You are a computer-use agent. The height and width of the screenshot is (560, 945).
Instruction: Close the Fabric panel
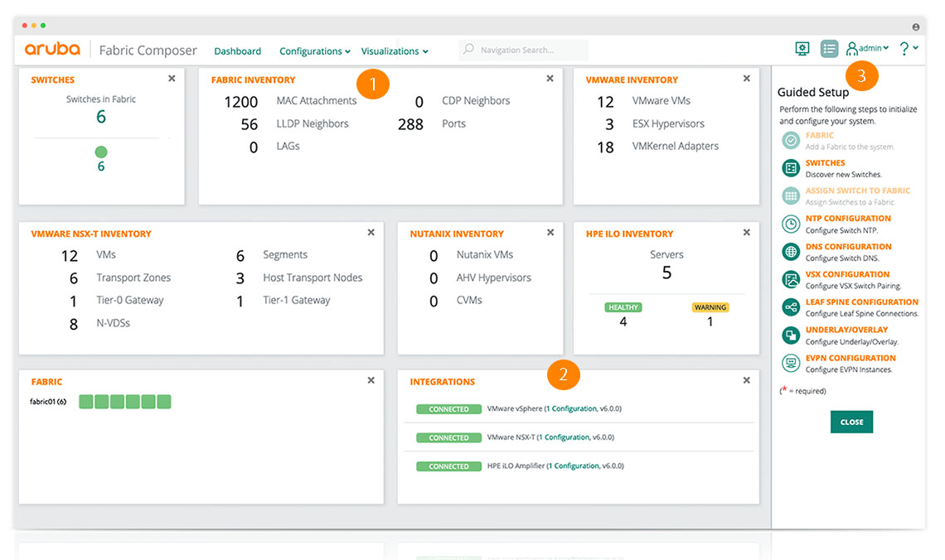pyautogui.click(x=371, y=380)
